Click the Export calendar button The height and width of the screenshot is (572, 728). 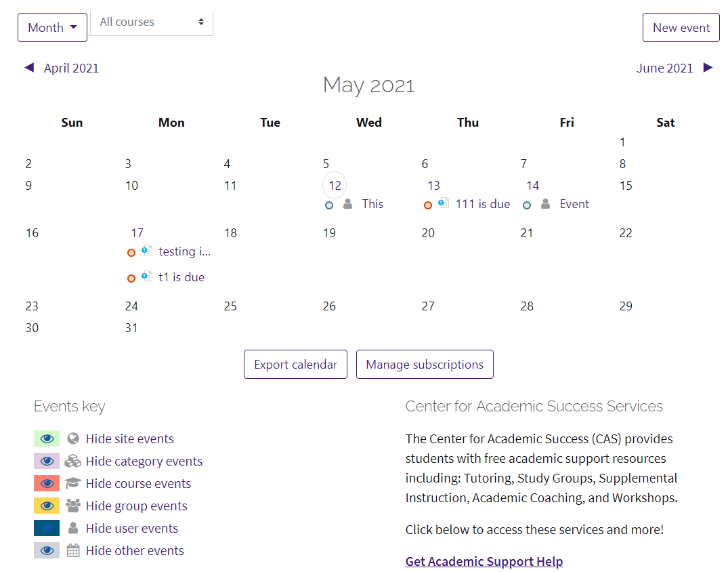coord(295,364)
